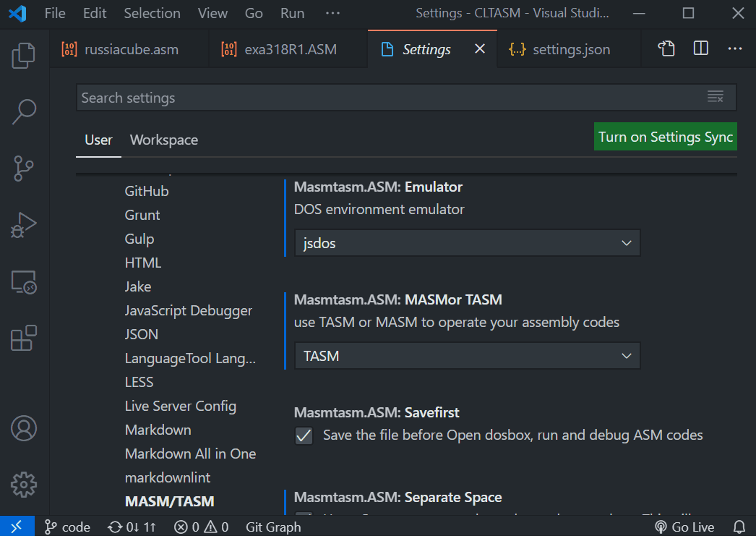Open Settings JSON file icon
The height and width of the screenshot is (536, 756).
click(x=666, y=48)
